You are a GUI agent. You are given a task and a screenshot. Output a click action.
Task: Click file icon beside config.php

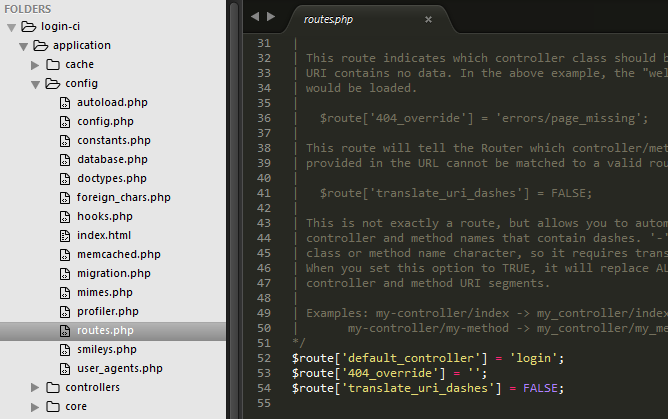pos(65,122)
